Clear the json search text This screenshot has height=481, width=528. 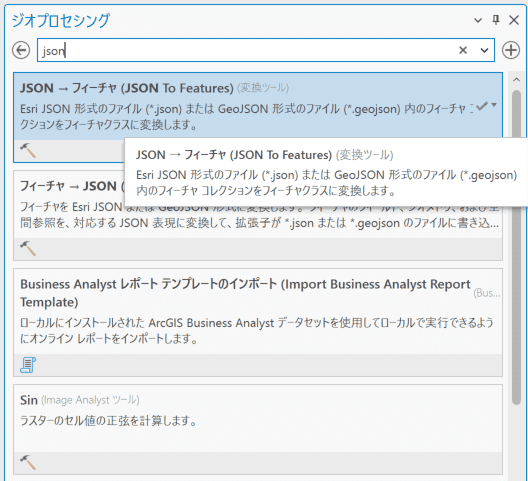(463, 50)
